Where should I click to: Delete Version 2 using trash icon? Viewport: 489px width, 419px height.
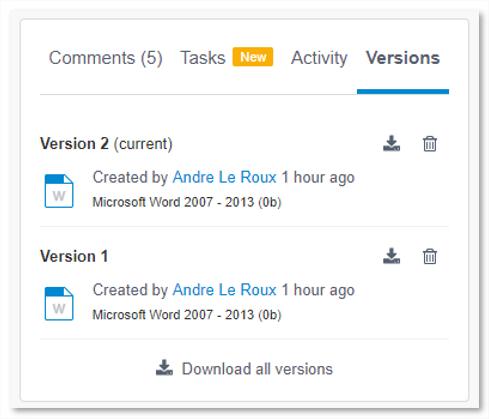[430, 144]
